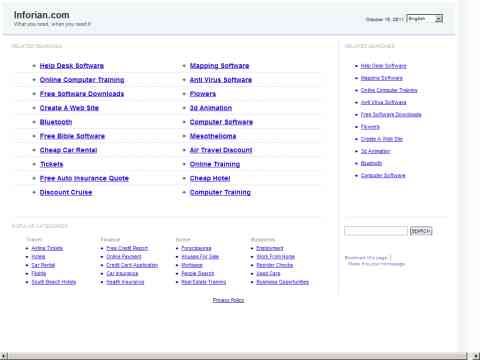Click the Reorder Checks link
The height and width of the screenshot is (360, 480).
pos(274,265)
